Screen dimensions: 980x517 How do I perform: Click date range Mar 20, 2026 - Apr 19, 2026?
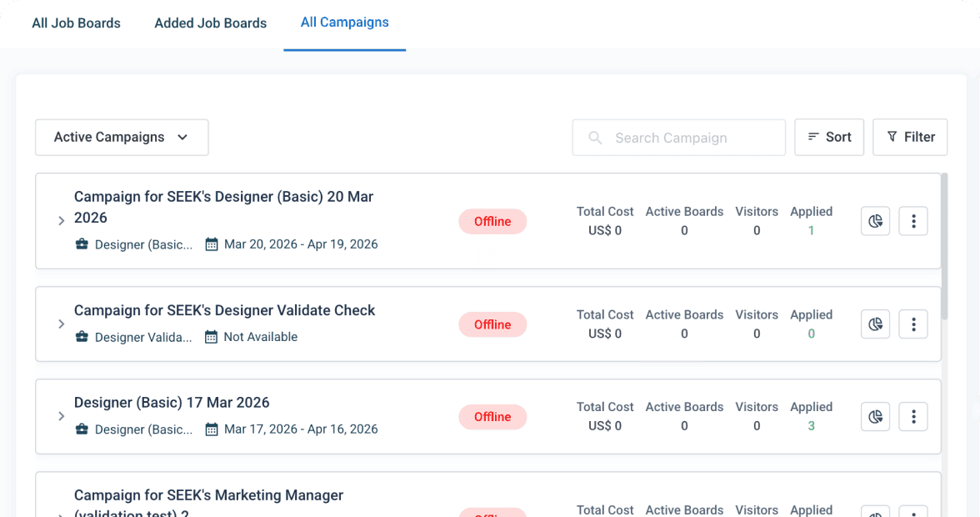[301, 244]
